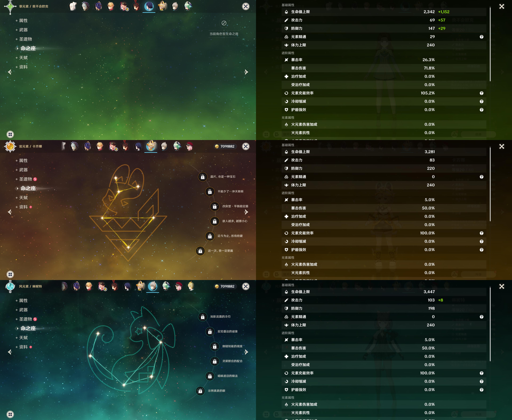This screenshot has height=420, width=512.
Task: Open 元素精通 help in the 3,281 HP stats panel
Action: [481, 177]
